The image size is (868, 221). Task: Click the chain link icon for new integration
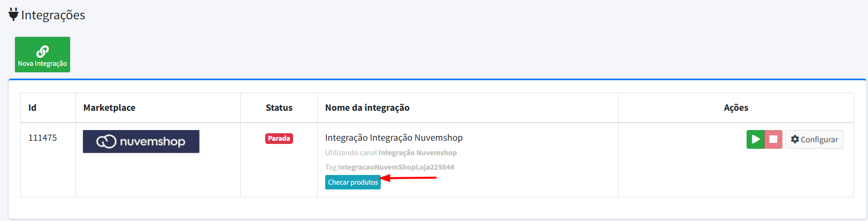pyautogui.click(x=42, y=51)
